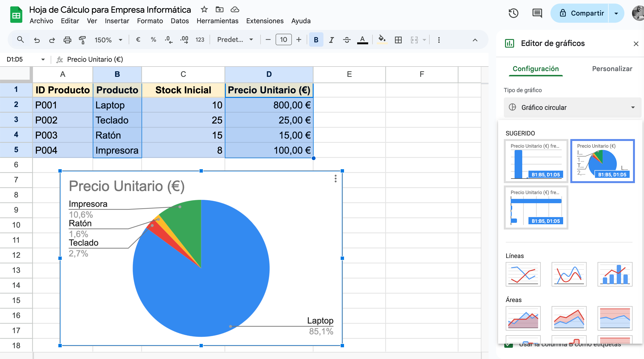This screenshot has width=644, height=359.
Task: Expand the Gráfico circular chart type dropdown
Action: point(572,107)
